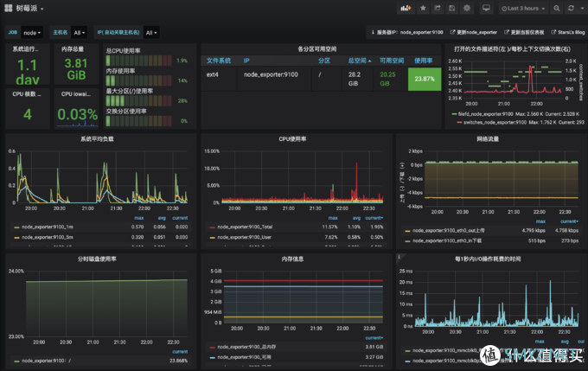This screenshot has height=371, width=588.
Task: Click the CPU iowait 0.03% stat panel
Action: click(x=77, y=109)
